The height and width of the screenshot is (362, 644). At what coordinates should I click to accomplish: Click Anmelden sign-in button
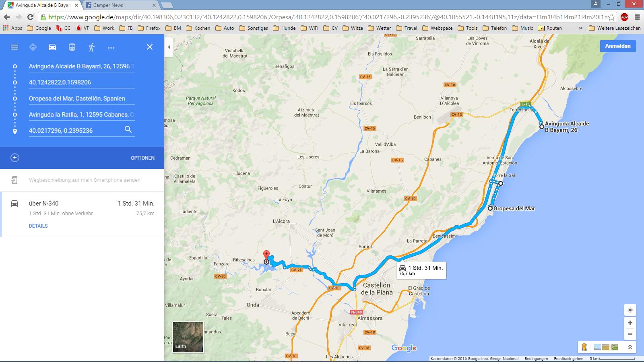point(618,46)
